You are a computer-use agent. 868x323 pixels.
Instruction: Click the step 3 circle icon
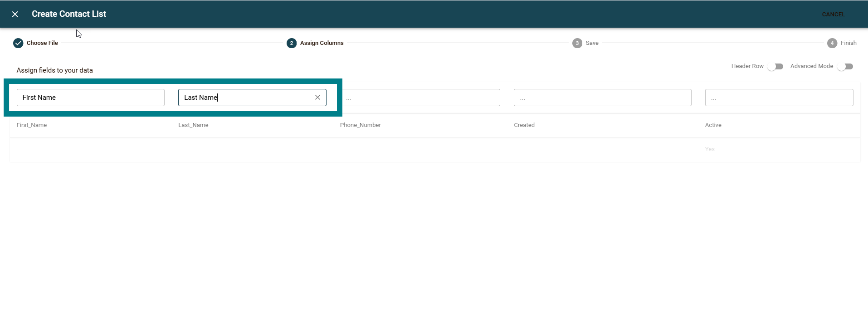tap(577, 43)
